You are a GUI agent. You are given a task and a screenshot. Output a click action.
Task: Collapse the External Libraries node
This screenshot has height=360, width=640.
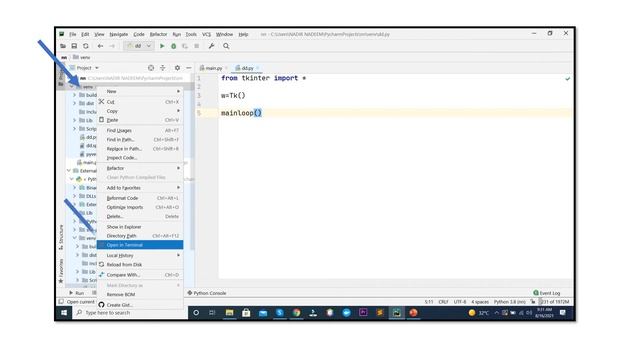[69, 171]
